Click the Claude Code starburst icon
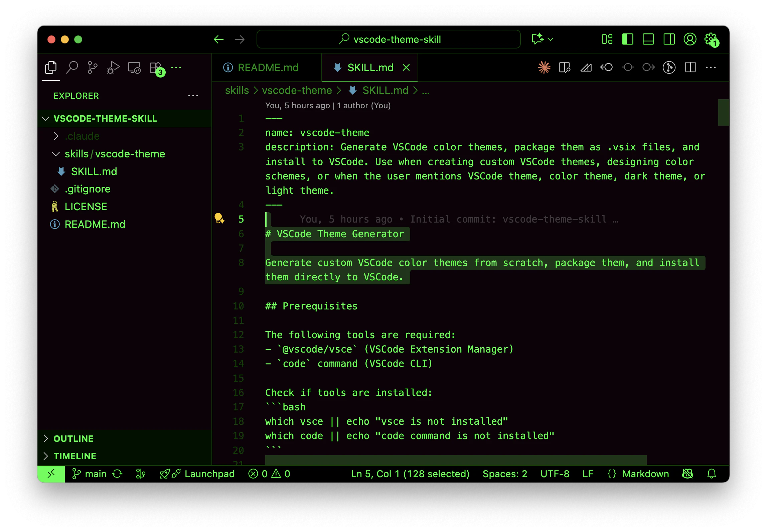 [544, 68]
